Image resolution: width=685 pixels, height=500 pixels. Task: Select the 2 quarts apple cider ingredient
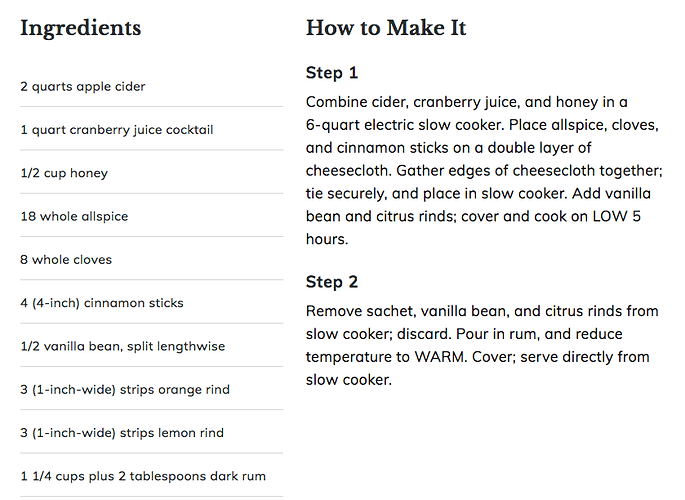coord(83,86)
